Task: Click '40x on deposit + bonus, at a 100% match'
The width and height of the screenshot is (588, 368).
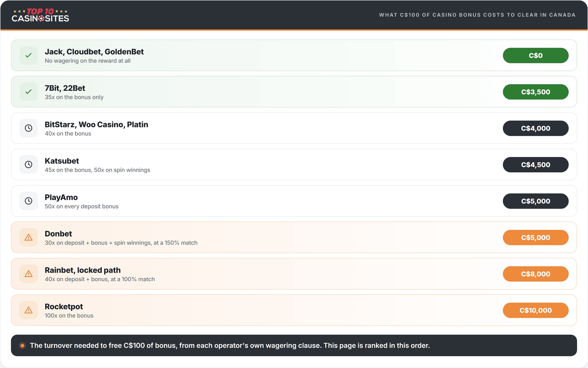Action: pos(100,279)
